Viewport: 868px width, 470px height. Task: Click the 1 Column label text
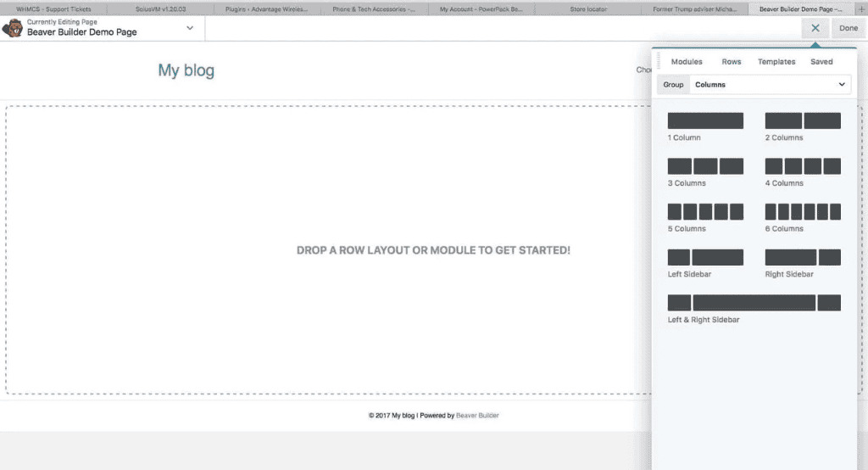tap(684, 137)
